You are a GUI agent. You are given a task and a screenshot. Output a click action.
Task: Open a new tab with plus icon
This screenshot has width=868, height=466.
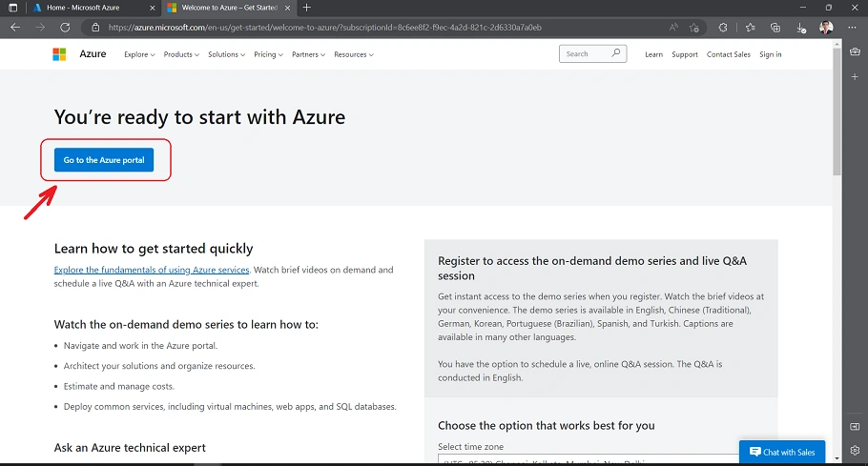[307, 8]
